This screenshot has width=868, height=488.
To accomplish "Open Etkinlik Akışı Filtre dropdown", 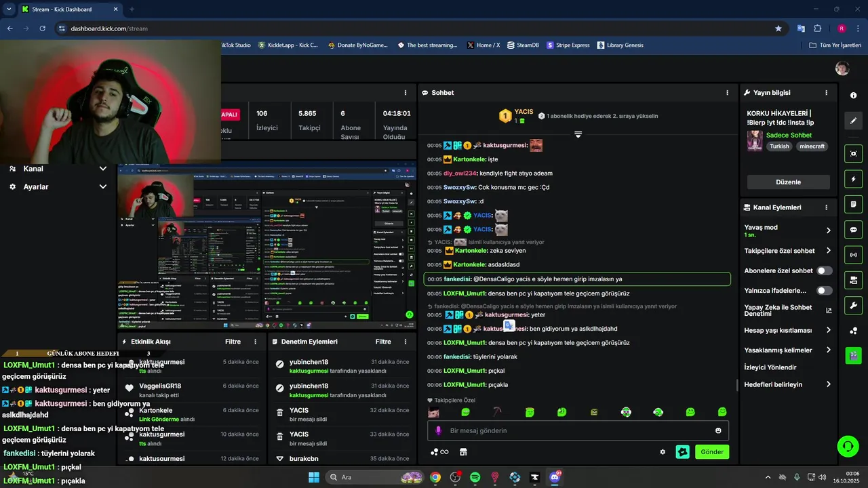I will (x=233, y=342).
